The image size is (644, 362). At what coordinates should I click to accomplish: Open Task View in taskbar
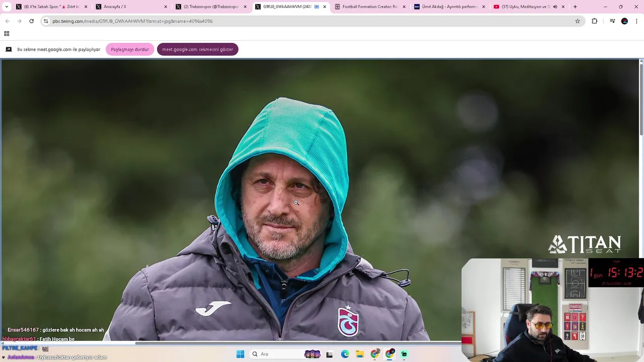(330, 354)
